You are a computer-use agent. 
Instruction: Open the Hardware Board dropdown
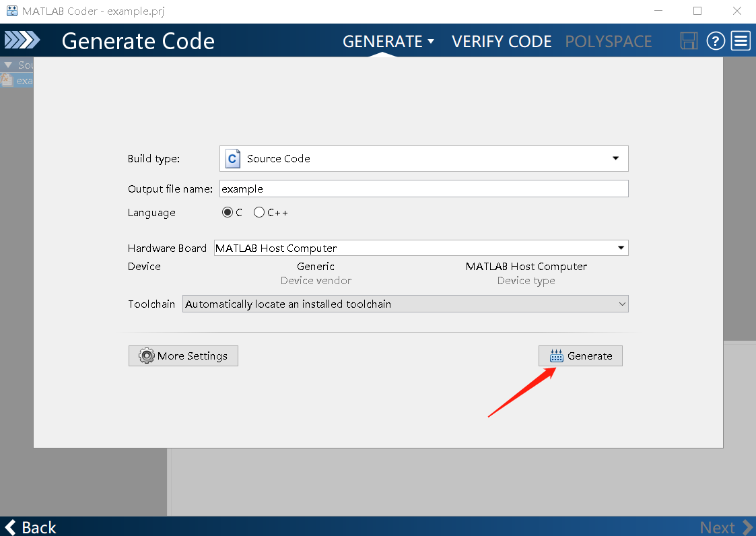point(421,248)
